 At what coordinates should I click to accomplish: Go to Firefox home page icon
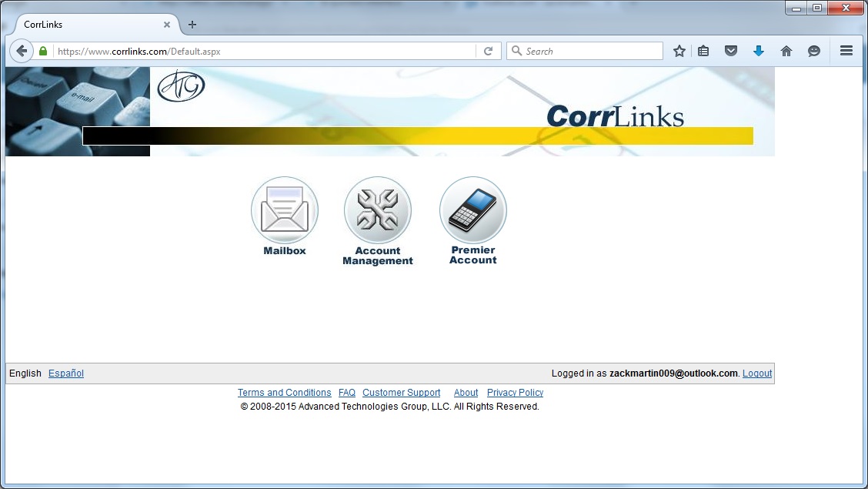(x=786, y=51)
